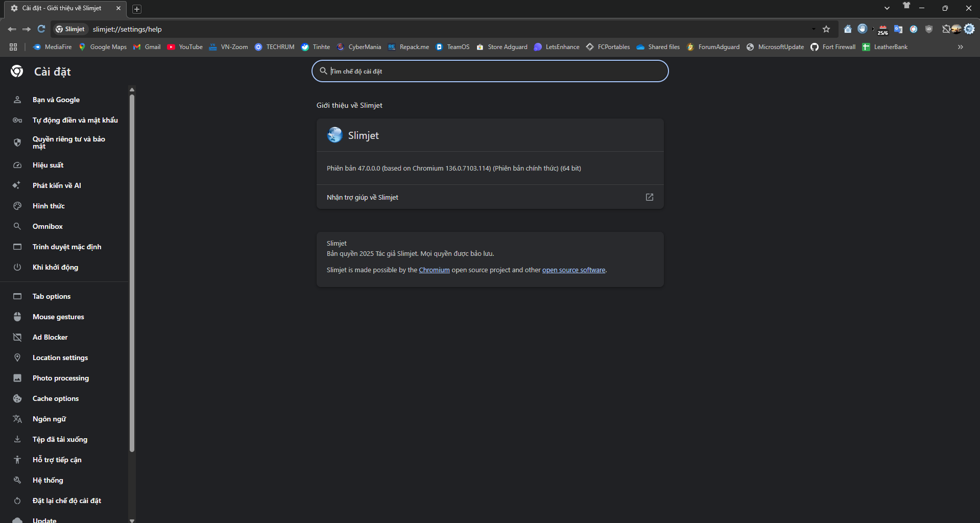Viewport: 980px width, 523px height.
Task: Open the hand-shaped content blocker extension
Action: (863, 29)
